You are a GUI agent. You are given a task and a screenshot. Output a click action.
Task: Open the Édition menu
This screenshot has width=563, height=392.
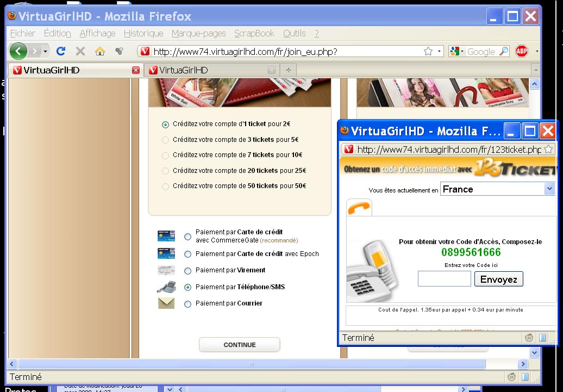point(58,33)
